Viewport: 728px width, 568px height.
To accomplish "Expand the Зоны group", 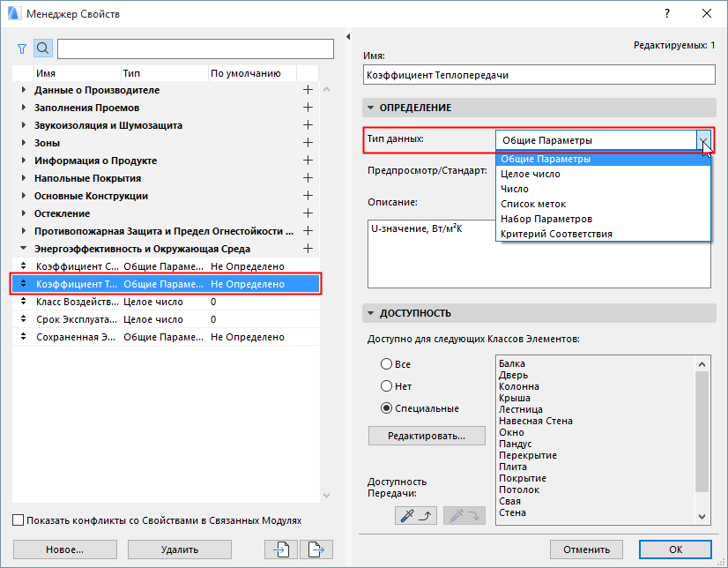I will pos(23,143).
